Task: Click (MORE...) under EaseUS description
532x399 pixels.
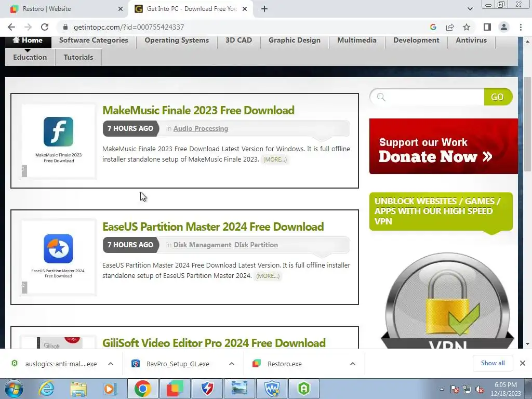Action: 268,276
